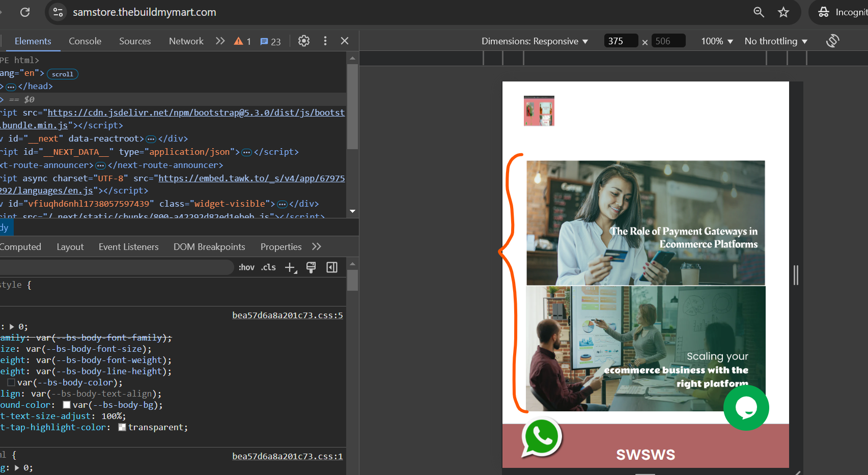The height and width of the screenshot is (475, 868).
Task: Close the DevTools panel
Action: pyautogui.click(x=345, y=41)
